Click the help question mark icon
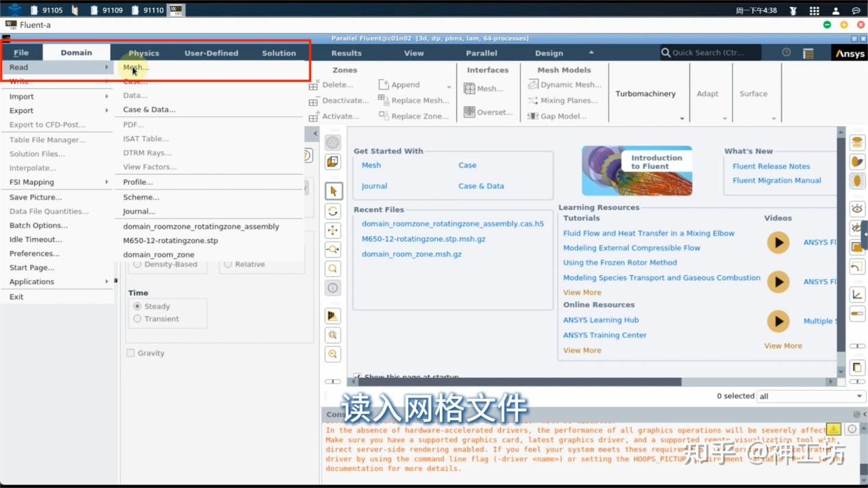This screenshot has height=488, width=868. tap(786, 53)
